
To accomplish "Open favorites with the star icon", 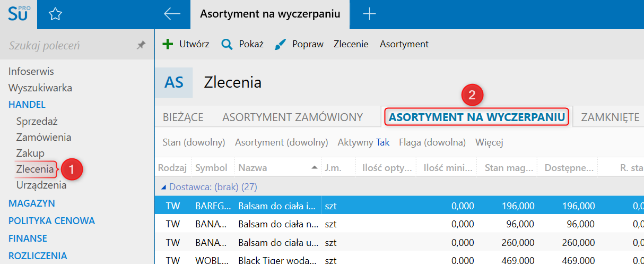I will pos(55,14).
